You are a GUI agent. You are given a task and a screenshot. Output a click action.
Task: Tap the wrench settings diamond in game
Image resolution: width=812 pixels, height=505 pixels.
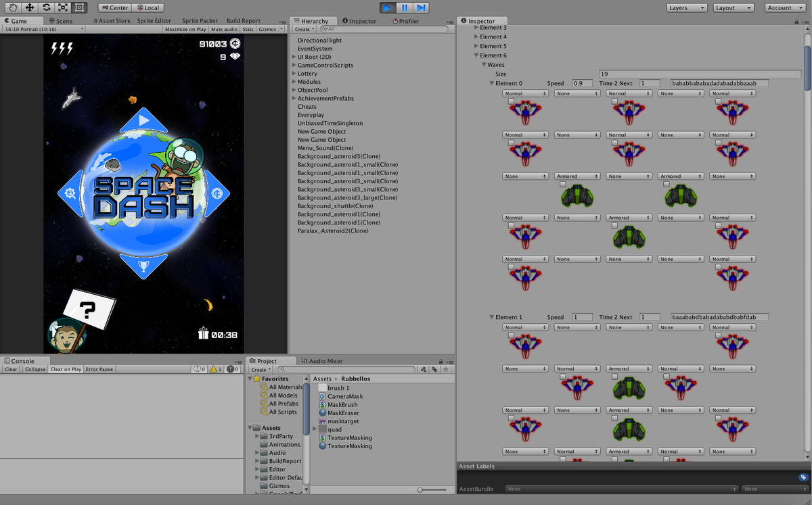(x=70, y=194)
